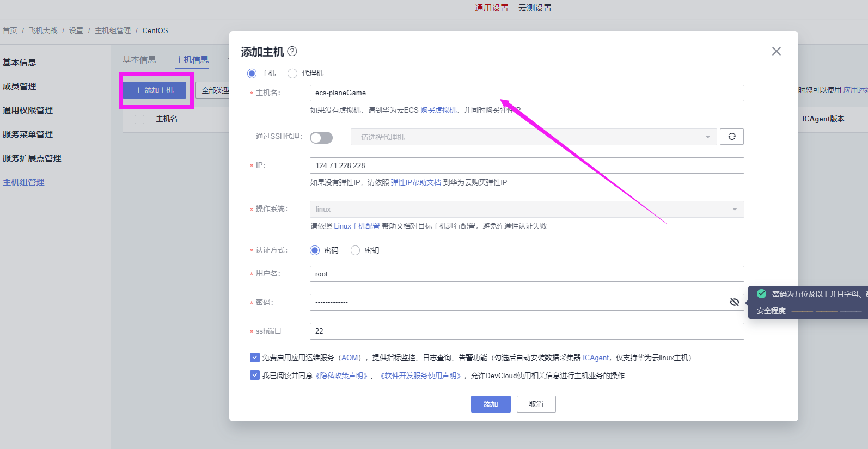Open the 应用运维 link behind the dialog
Screen dimensions: 868x449
855,90
